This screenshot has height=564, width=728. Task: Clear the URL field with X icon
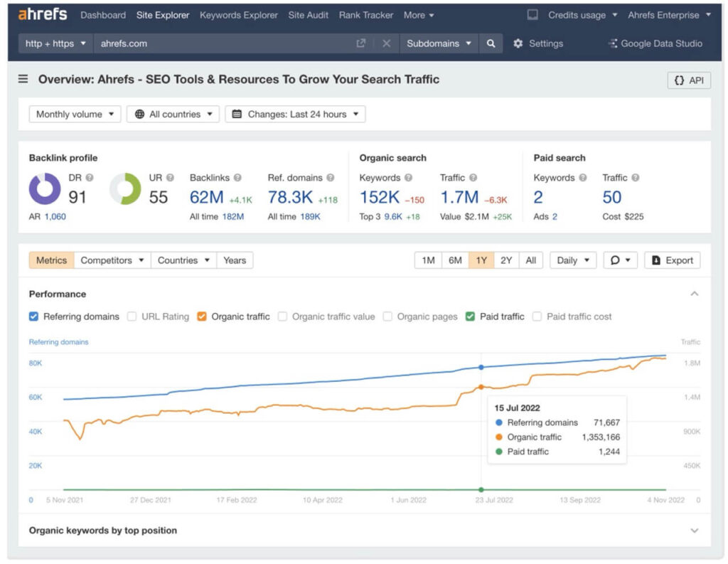pos(386,43)
